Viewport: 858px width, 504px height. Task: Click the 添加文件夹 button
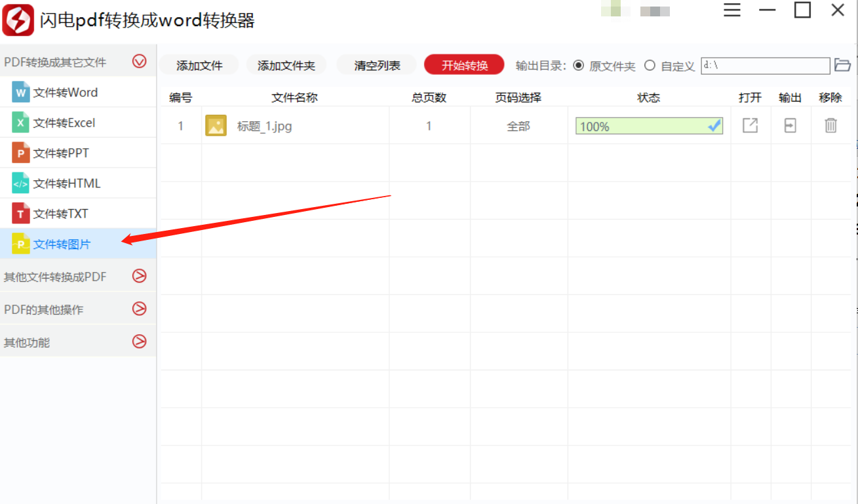[x=286, y=65]
